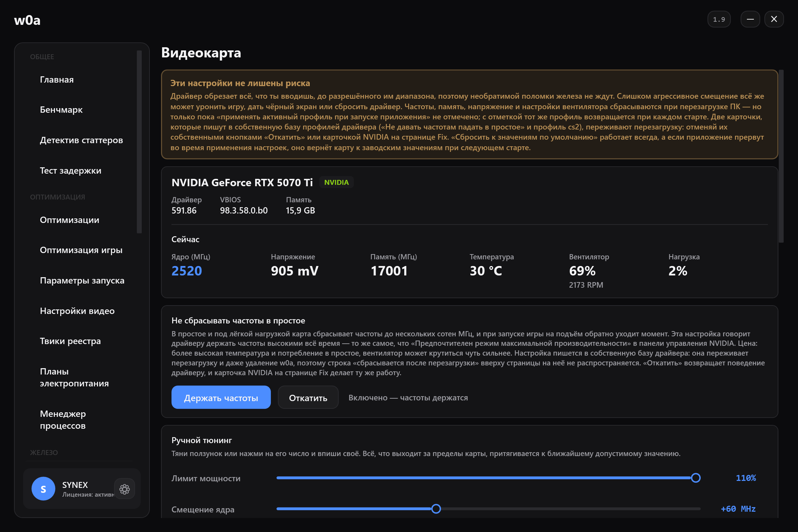The width and height of the screenshot is (798, 532).
Task: Click version badge 1.9
Action: pos(719,19)
